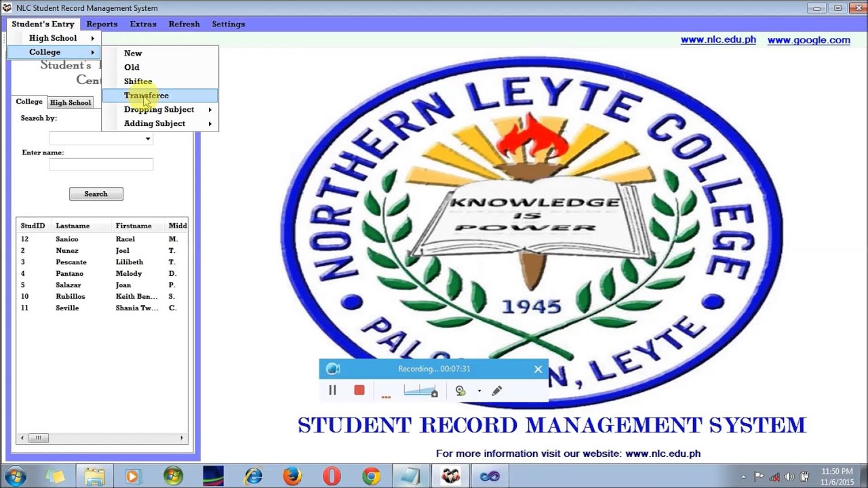
Task: Click the Search button
Action: coord(96,194)
